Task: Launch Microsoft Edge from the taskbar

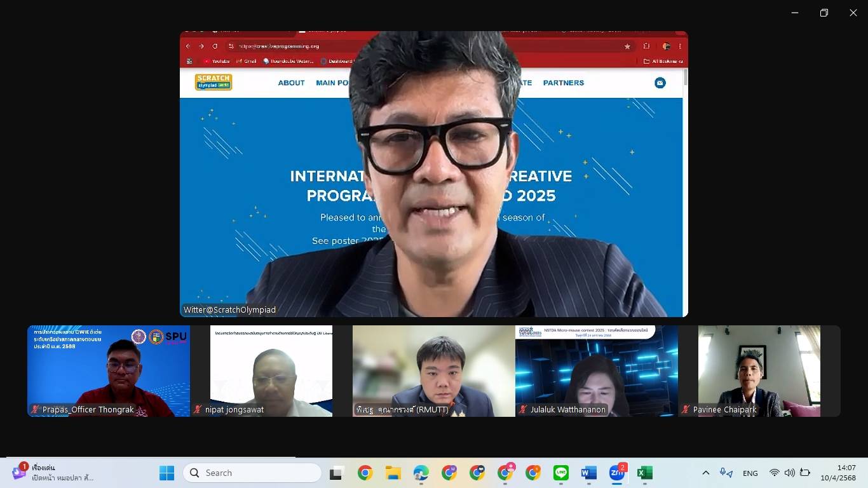Action: [x=421, y=473]
